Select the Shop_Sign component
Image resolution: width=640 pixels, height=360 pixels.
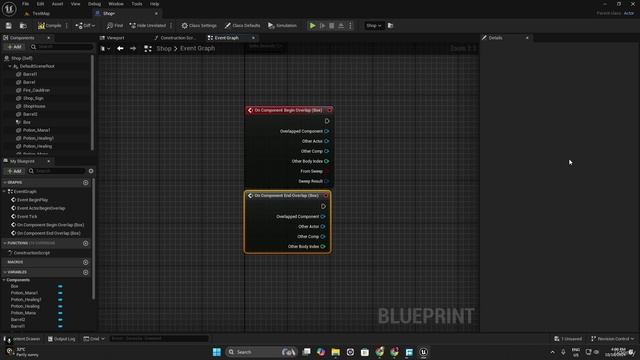pyautogui.click(x=33, y=98)
